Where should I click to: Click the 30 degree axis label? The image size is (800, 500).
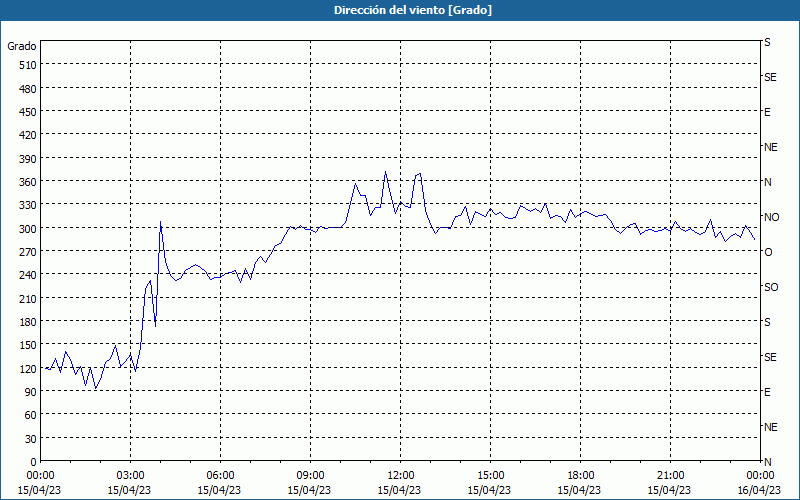click(31, 439)
